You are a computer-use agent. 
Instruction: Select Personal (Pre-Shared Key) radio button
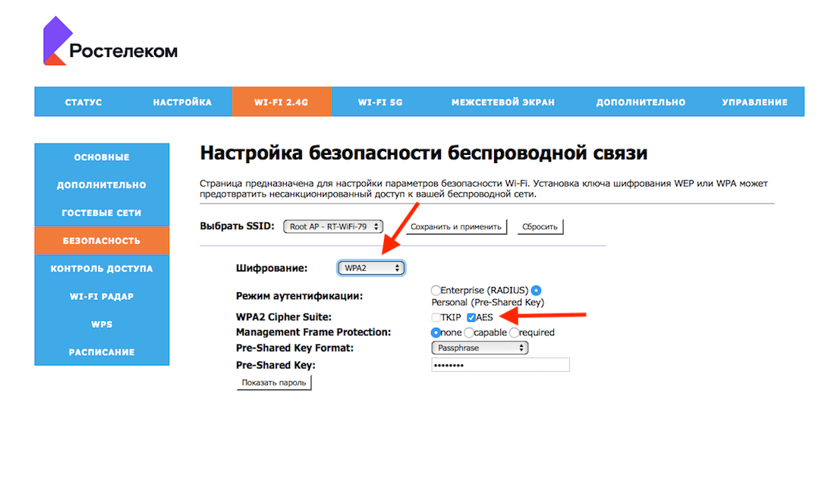(x=536, y=291)
